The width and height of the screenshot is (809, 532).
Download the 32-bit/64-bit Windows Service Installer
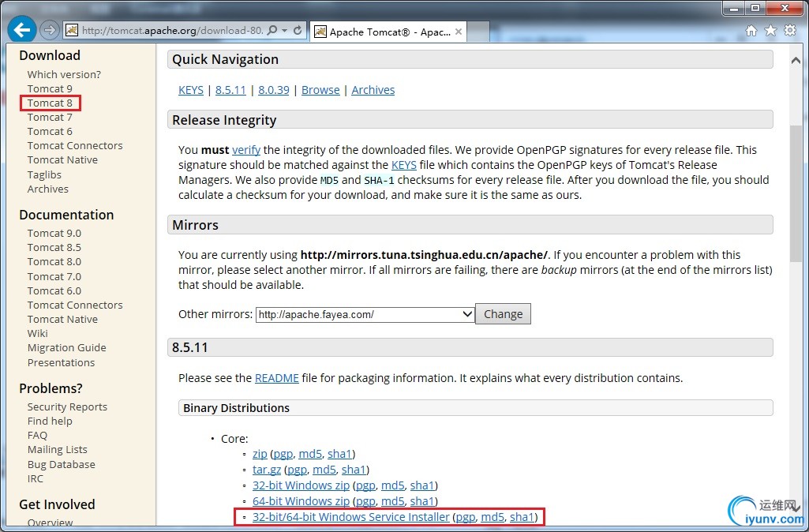pyautogui.click(x=351, y=517)
